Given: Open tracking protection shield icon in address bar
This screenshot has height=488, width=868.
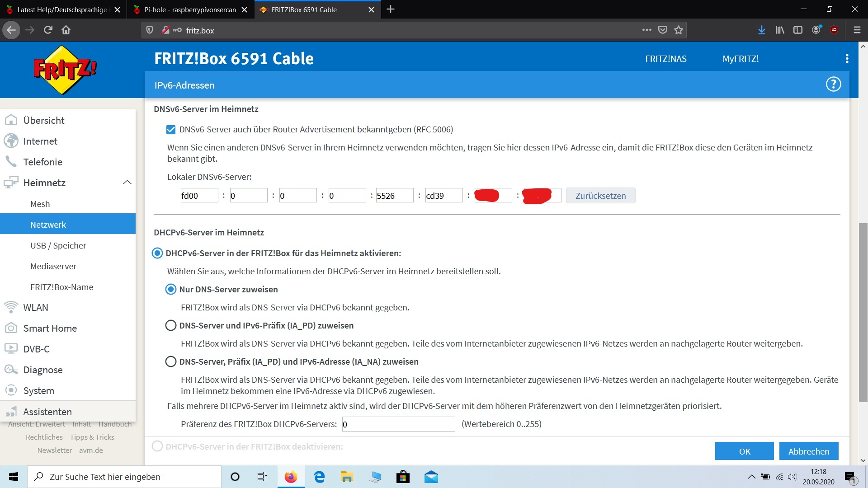Looking at the screenshot, I should (150, 30).
